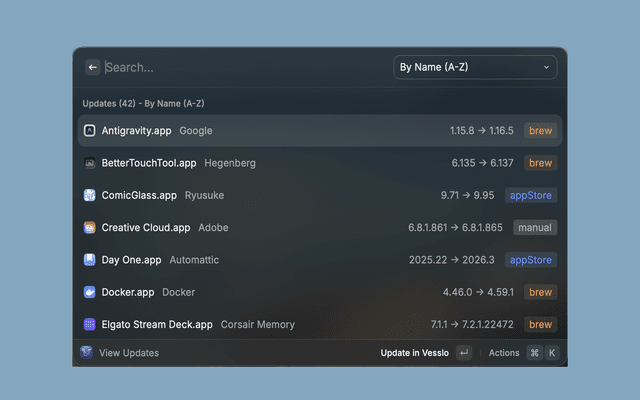Click the Day One.app icon
Viewport: 640px width, 400px height.
(89, 260)
